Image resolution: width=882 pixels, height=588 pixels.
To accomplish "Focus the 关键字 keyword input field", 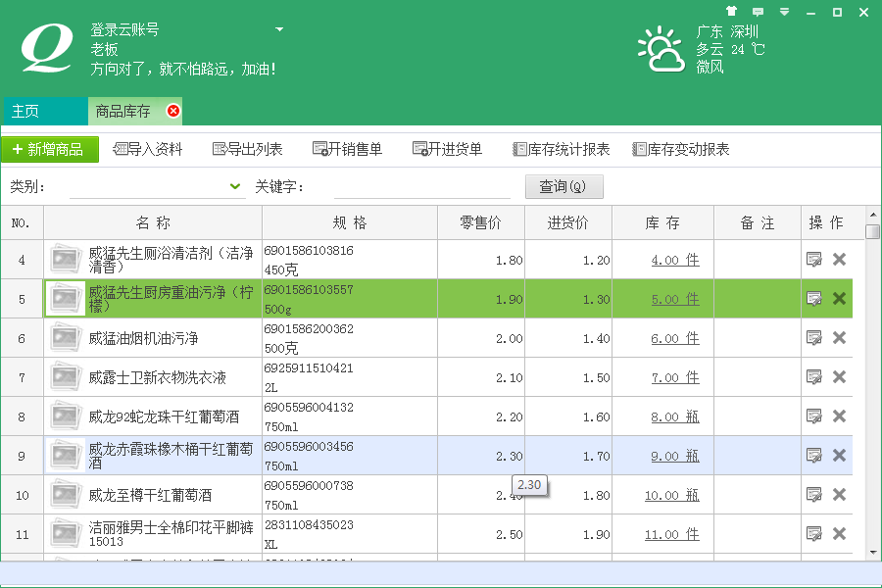I will (421, 187).
